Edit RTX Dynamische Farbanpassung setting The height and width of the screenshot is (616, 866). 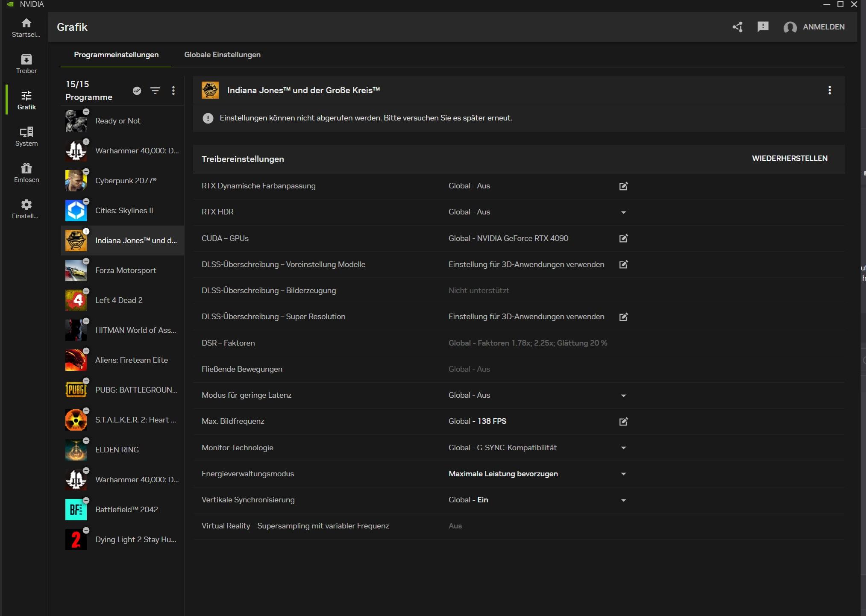pyautogui.click(x=623, y=186)
